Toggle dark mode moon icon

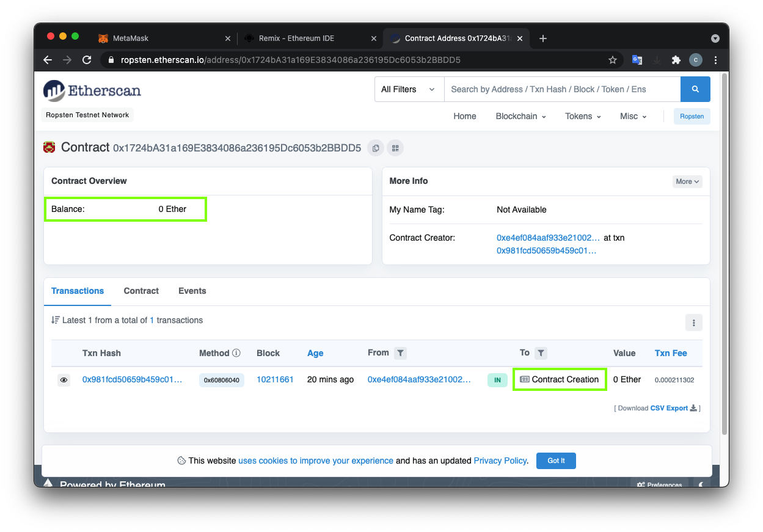pyautogui.click(x=701, y=484)
